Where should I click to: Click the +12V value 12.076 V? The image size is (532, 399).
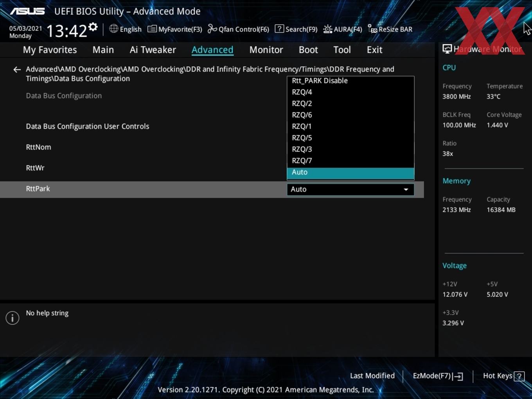point(455,295)
